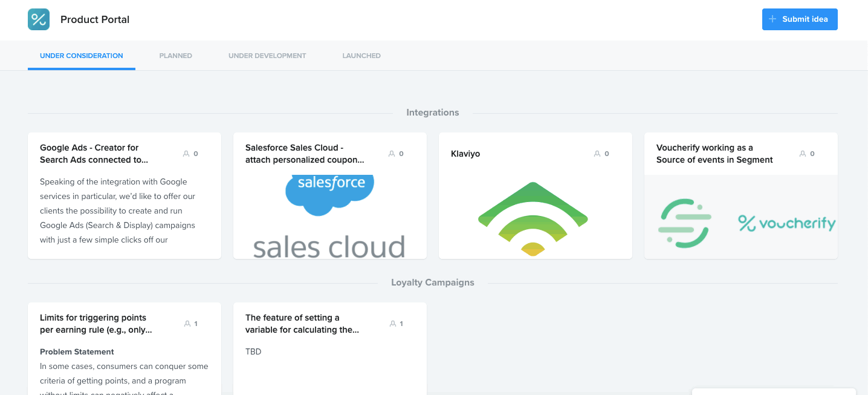The height and width of the screenshot is (395, 868).
Task: Click the plus icon inside Submit idea button
Action: [x=772, y=19]
